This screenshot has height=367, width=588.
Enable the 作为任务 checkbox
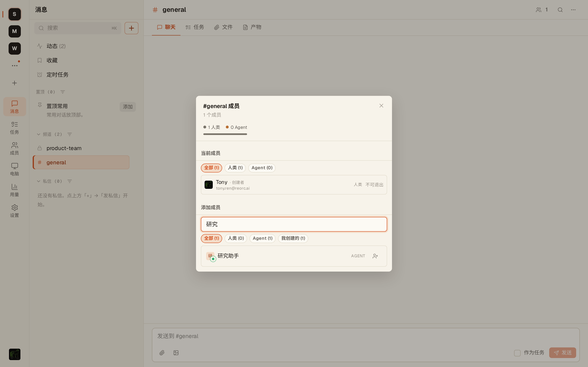[x=517, y=353]
